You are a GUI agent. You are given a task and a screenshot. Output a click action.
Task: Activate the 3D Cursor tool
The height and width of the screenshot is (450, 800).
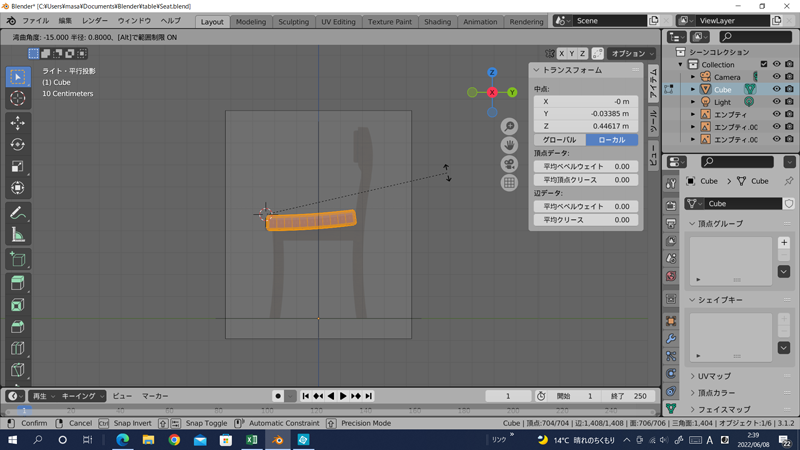(18, 98)
